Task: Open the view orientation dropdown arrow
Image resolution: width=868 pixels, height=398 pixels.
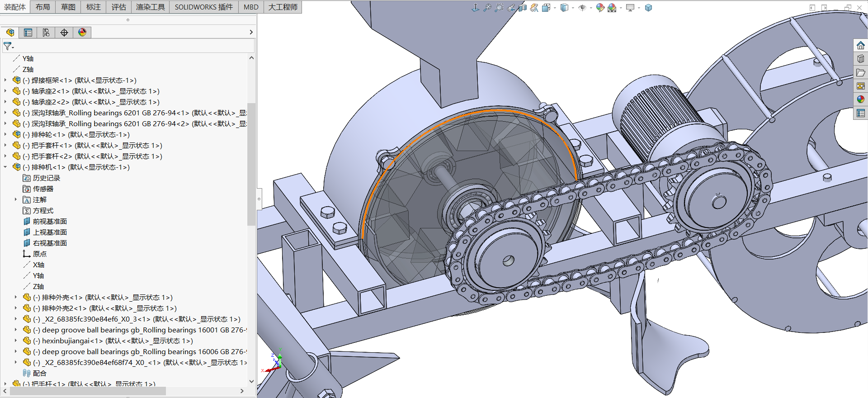Action: coord(555,8)
